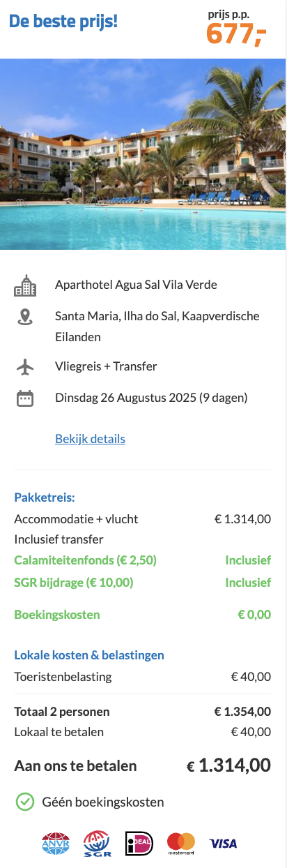Image resolution: width=287 pixels, height=868 pixels.
Task: Click the hotel building icon
Action: click(25, 285)
